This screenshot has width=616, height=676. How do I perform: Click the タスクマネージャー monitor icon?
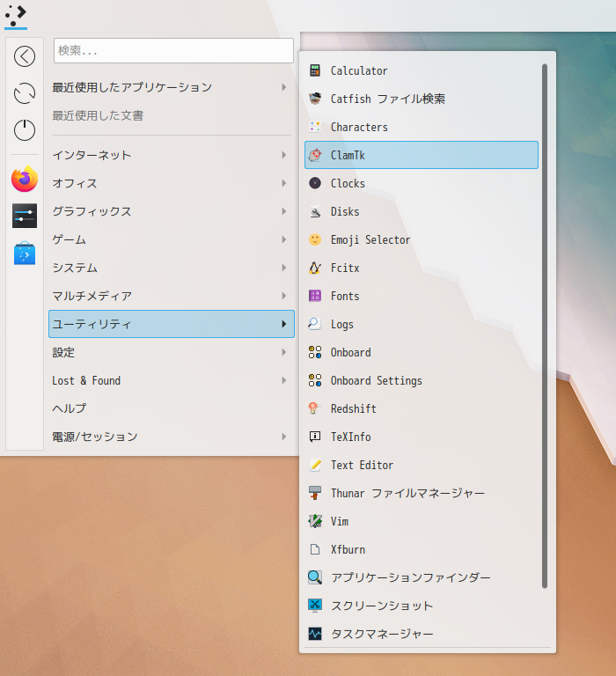pos(315,634)
